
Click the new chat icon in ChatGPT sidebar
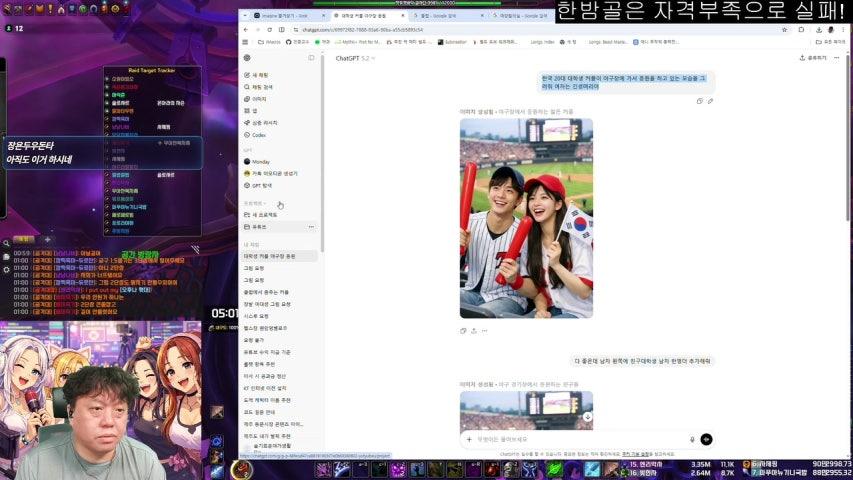coord(247,75)
